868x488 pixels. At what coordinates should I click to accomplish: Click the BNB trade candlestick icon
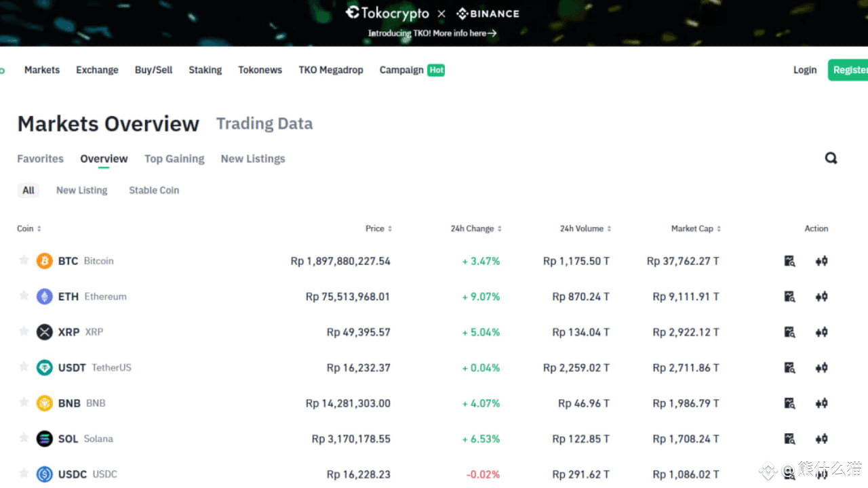pyautogui.click(x=821, y=403)
